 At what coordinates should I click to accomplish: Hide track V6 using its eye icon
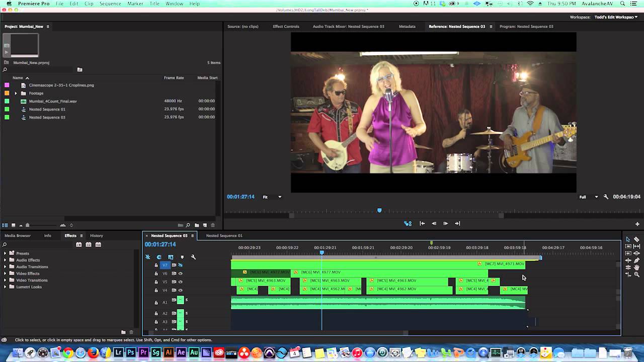(180, 274)
